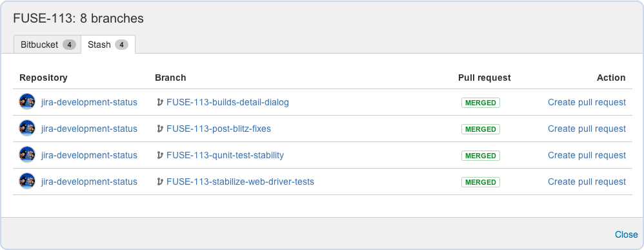
Task: Click repository avatar in builds-detail-dialog row
Action: [27, 102]
